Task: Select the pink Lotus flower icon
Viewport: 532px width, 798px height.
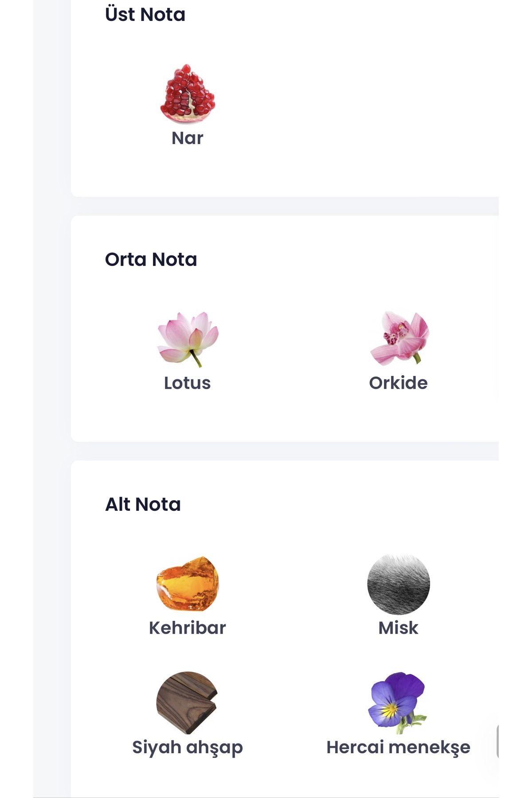Action: pyautogui.click(x=188, y=339)
